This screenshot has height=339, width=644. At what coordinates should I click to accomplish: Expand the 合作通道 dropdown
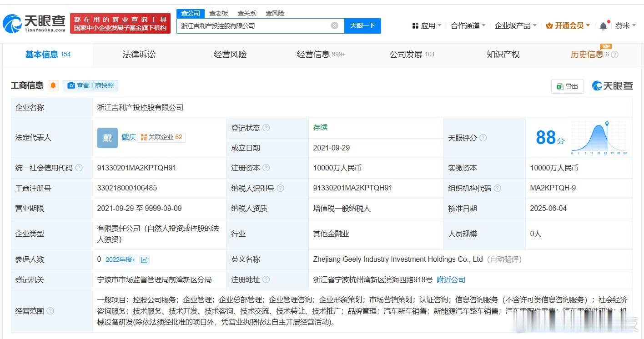click(x=468, y=26)
